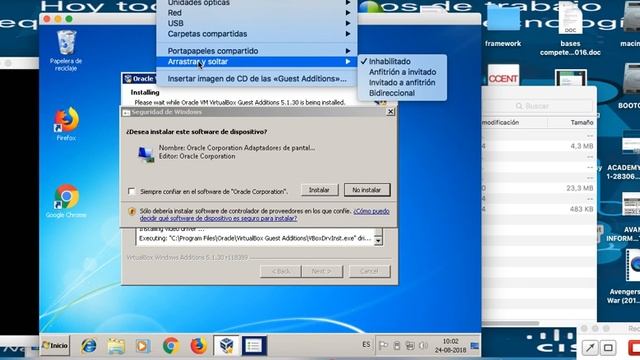Switch to VirtualBox installer taskbar item

(x=226, y=346)
